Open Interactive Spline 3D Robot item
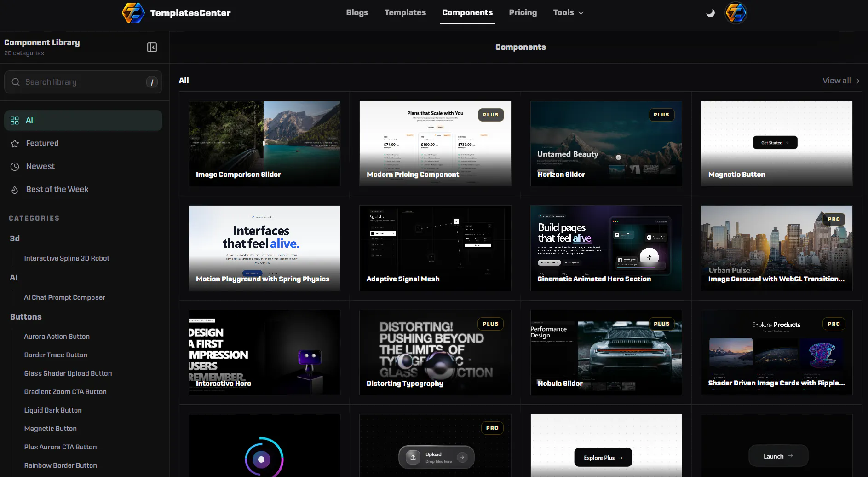868x477 pixels. click(x=67, y=258)
